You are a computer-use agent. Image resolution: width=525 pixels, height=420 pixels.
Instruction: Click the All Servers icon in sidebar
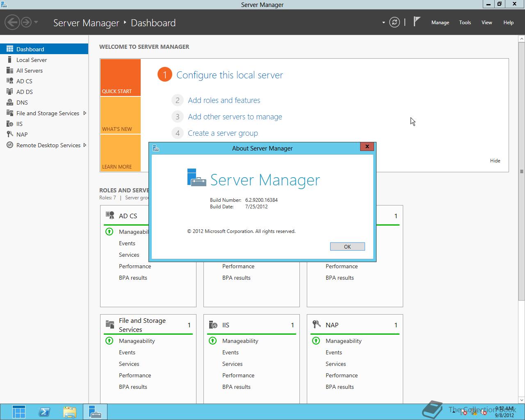click(10, 70)
